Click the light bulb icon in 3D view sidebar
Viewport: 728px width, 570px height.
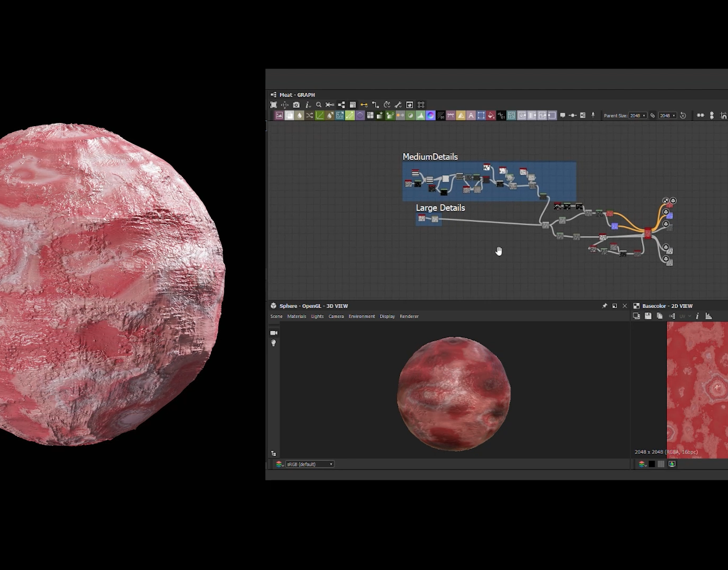273,343
